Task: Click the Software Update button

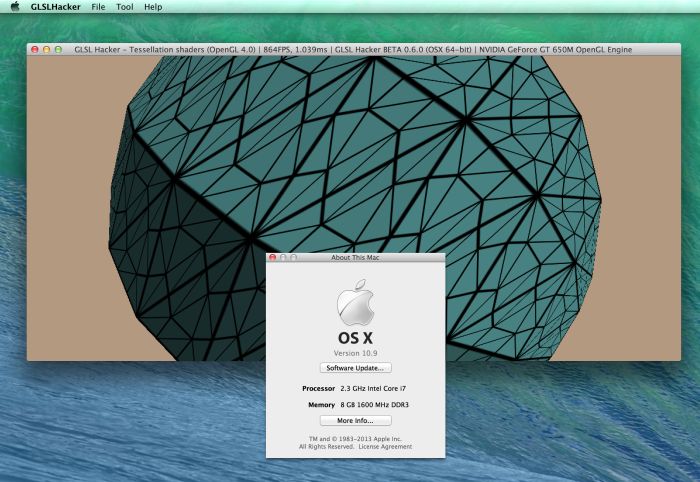Action: pyautogui.click(x=355, y=368)
